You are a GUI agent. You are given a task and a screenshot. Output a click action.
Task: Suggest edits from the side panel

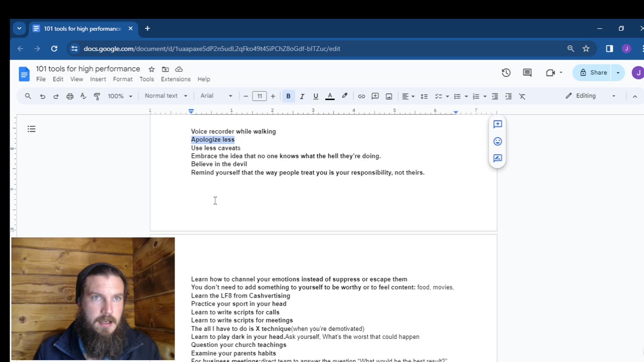coord(498,158)
